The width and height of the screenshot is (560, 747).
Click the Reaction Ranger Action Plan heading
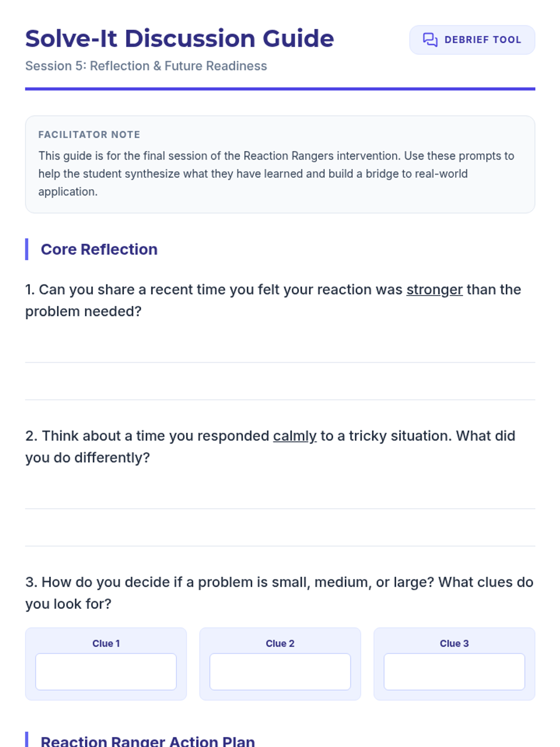coord(147,741)
